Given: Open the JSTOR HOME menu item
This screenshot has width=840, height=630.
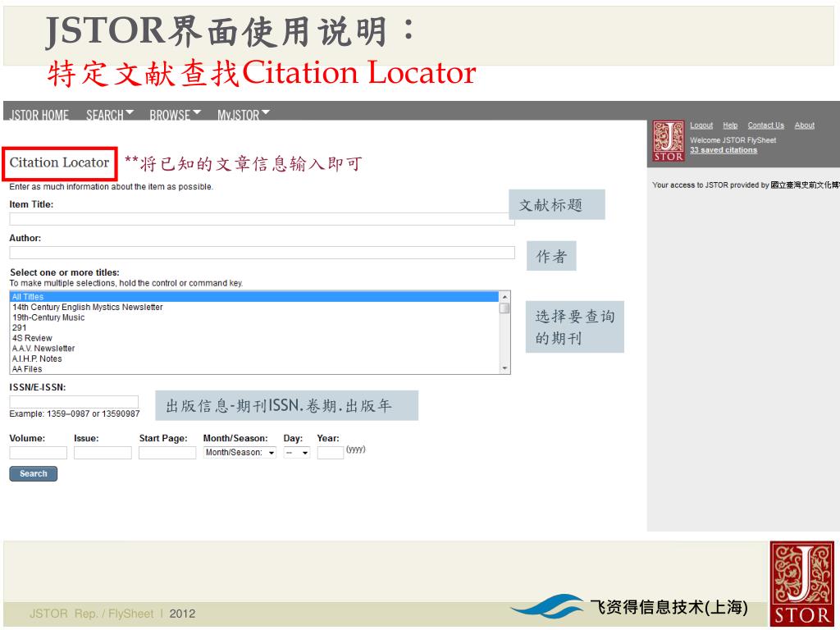Looking at the screenshot, I should (x=39, y=115).
